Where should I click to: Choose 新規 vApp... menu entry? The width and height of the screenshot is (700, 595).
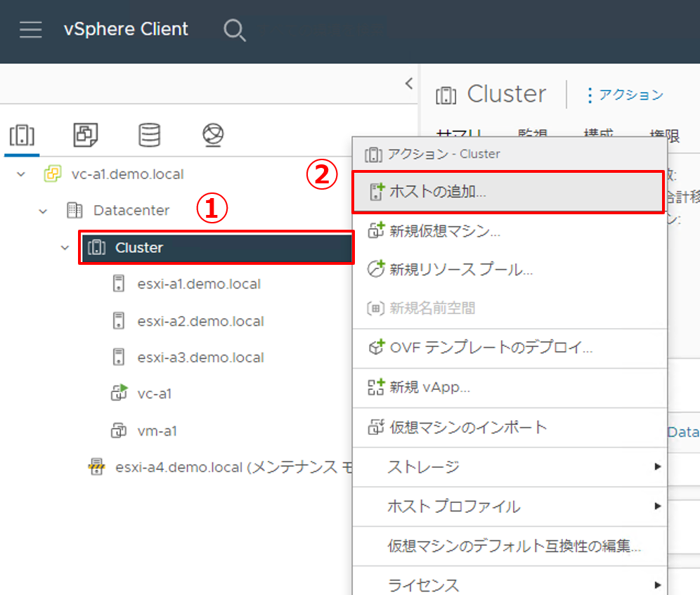(510, 387)
